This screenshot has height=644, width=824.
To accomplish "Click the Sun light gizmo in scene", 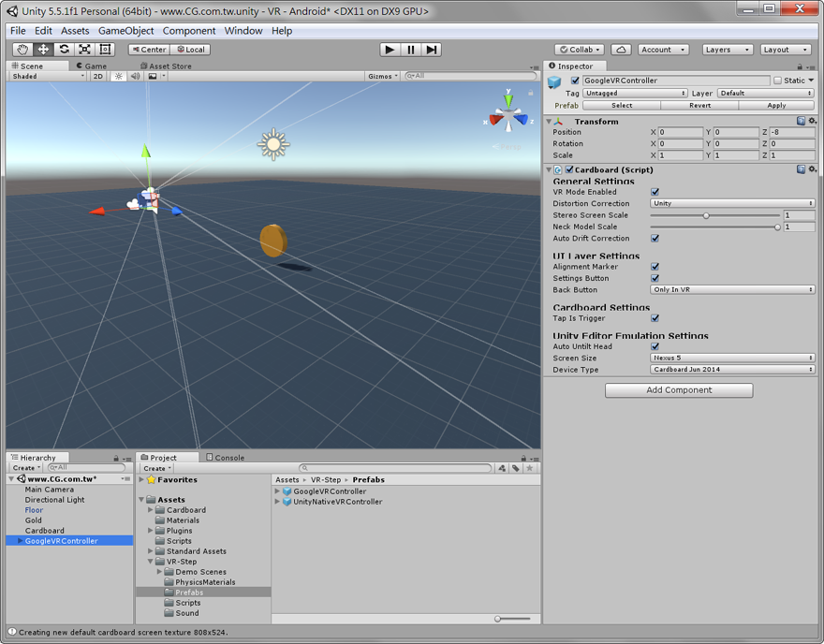I will pyautogui.click(x=273, y=144).
